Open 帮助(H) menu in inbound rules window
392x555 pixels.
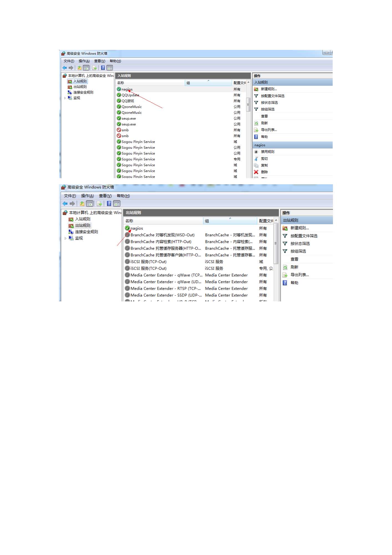pos(115,61)
